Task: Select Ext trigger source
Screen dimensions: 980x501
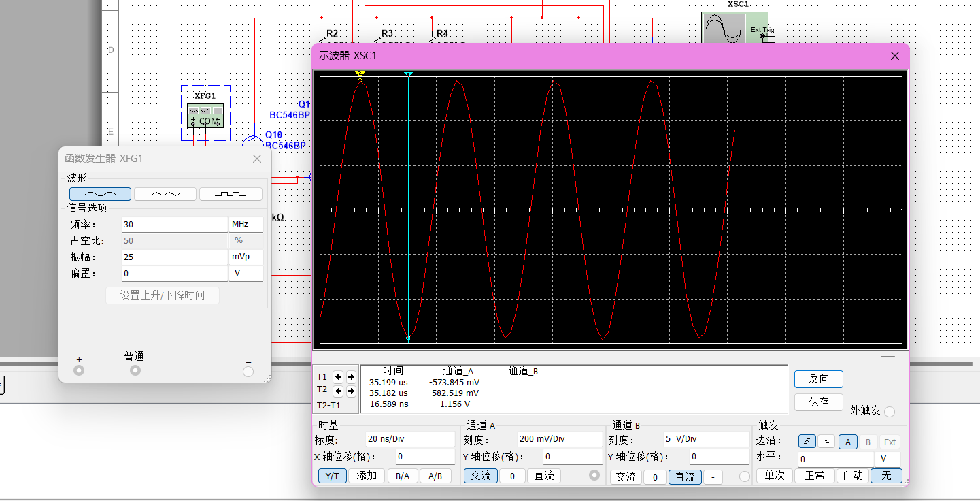Action: (x=890, y=442)
